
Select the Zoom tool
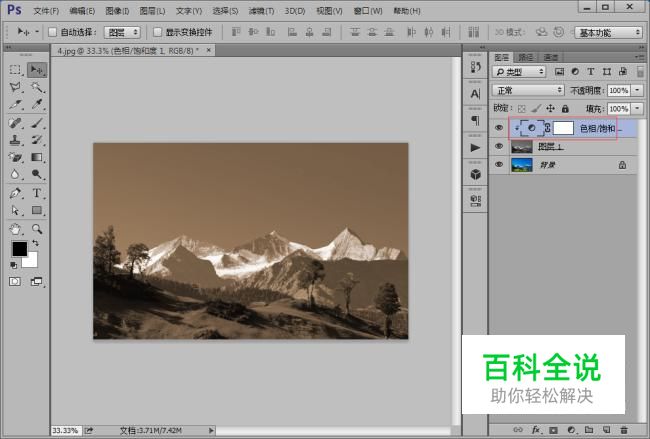(x=37, y=229)
